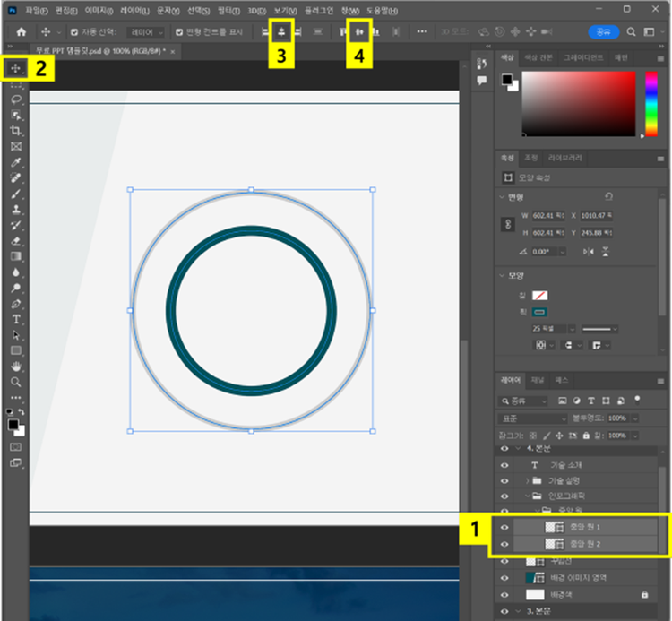Click the align horizontal centers icon
Image resolution: width=672 pixels, height=621 pixels.
280,31
